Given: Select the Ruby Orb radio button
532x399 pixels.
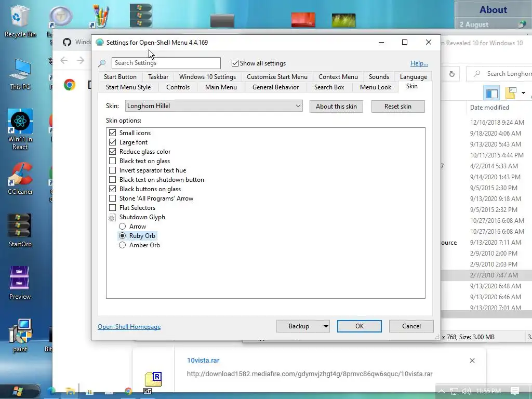Looking at the screenshot, I should 122,235.
